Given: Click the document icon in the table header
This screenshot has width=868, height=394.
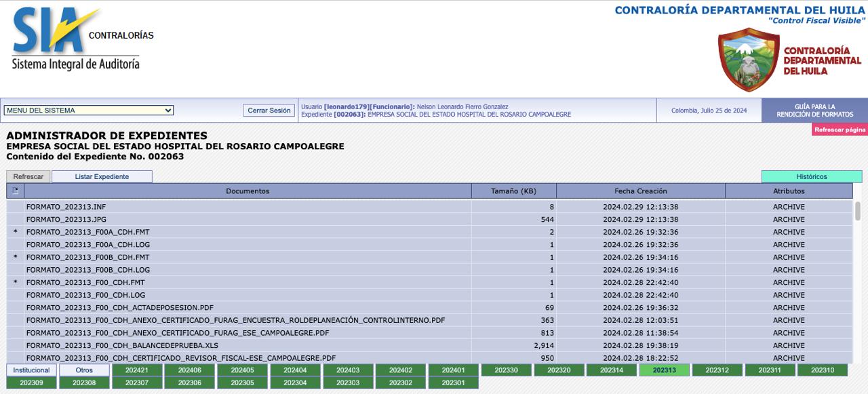Looking at the screenshot, I should 15,191.
